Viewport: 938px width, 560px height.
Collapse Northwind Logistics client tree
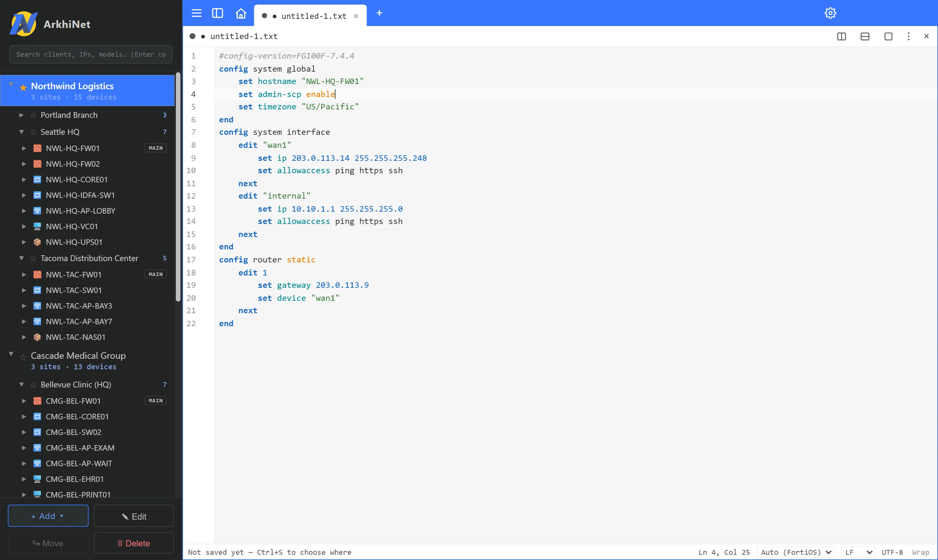pyautogui.click(x=11, y=84)
